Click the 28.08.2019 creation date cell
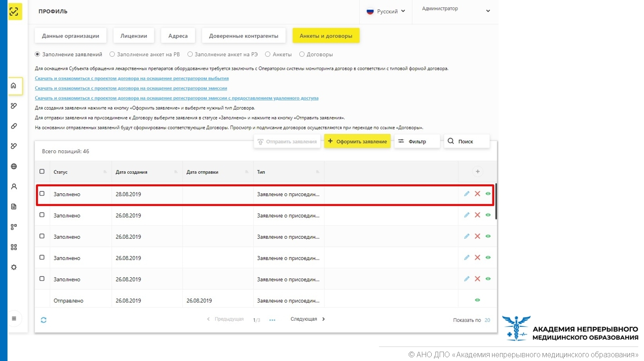Viewport: 644px width, 361px height. 147,194
